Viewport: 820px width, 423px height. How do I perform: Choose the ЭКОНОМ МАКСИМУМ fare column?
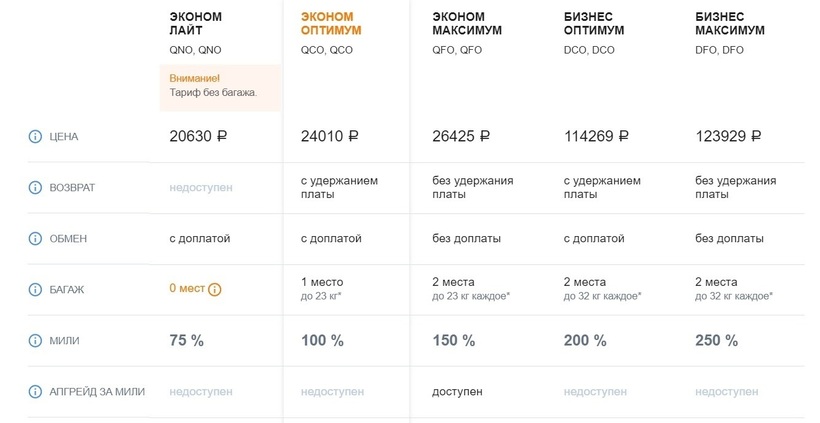pyautogui.click(x=467, y=24)
